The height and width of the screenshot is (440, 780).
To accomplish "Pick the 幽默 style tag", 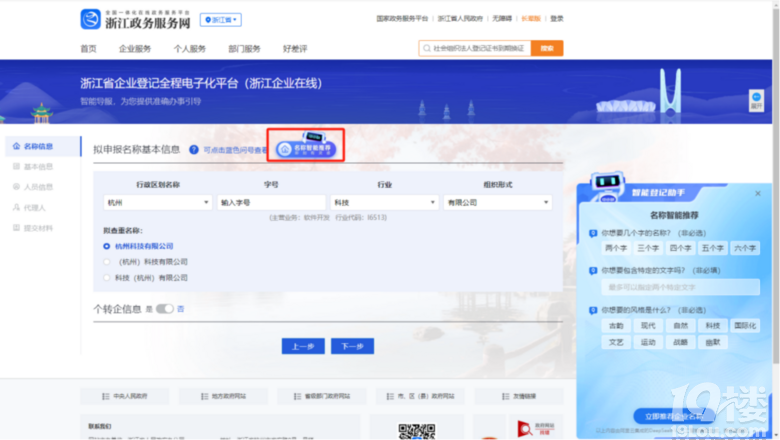I will coord(713,342).
